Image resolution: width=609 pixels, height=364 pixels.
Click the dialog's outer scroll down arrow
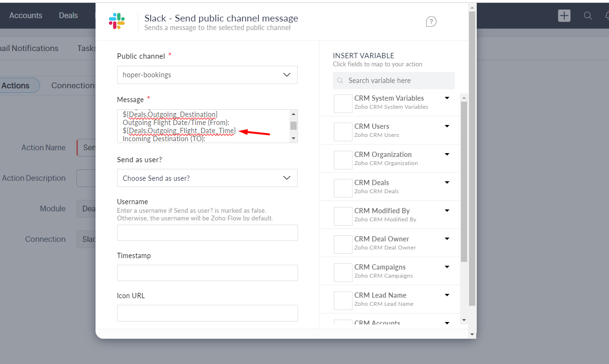(x=472, y=334)
